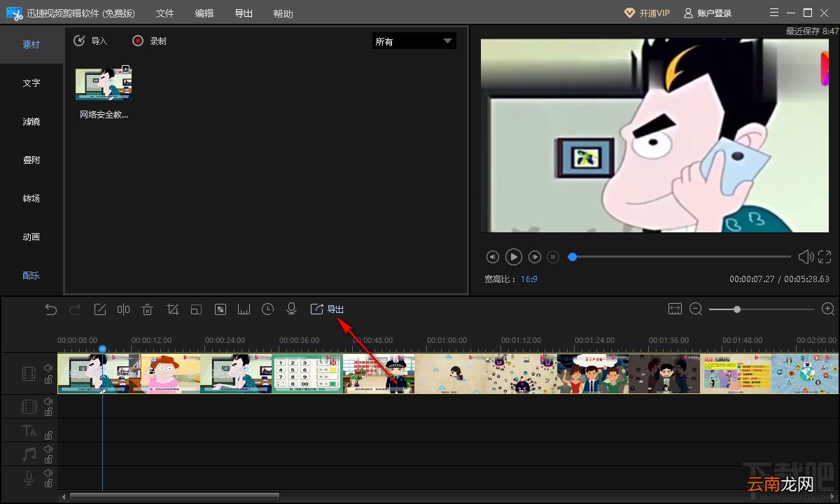The image size is (840, 504).
Task: Adjust the timeline zoom slider
Action: (737, 309)
